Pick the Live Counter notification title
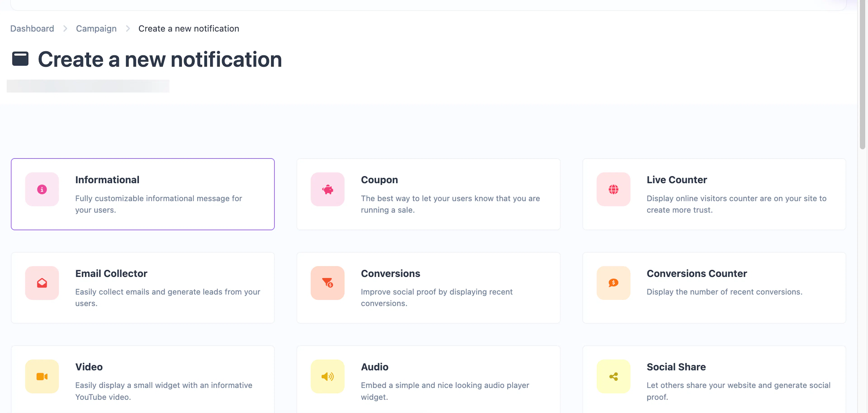 (x=677, y=180)
